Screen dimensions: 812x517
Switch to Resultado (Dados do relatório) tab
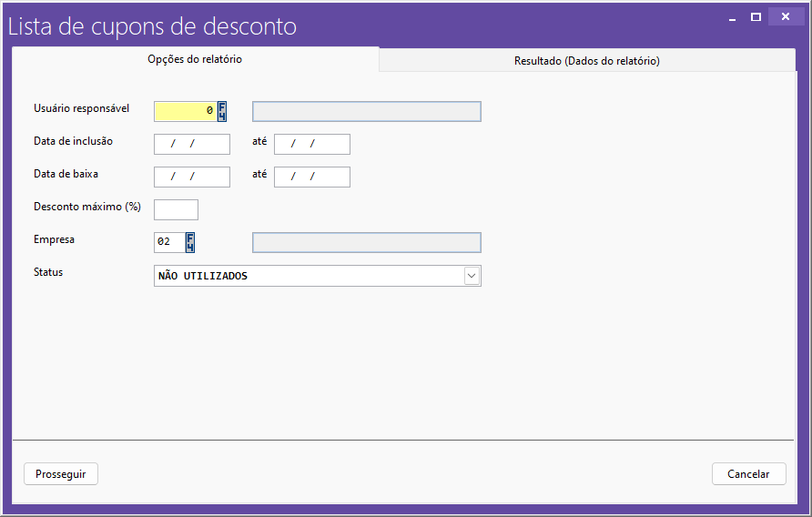point(587,61)
